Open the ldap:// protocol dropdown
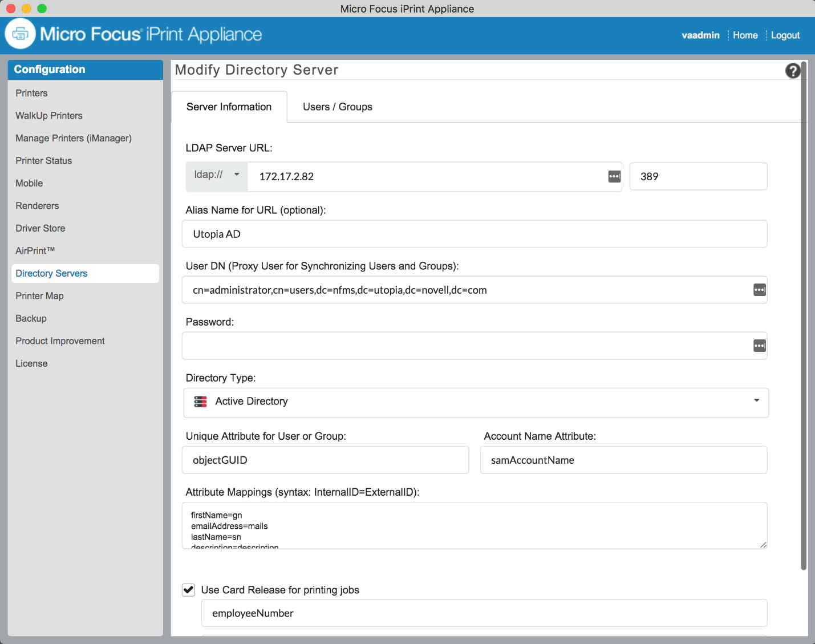This screenshot has width=815, height=644. [x=217, y=176]
